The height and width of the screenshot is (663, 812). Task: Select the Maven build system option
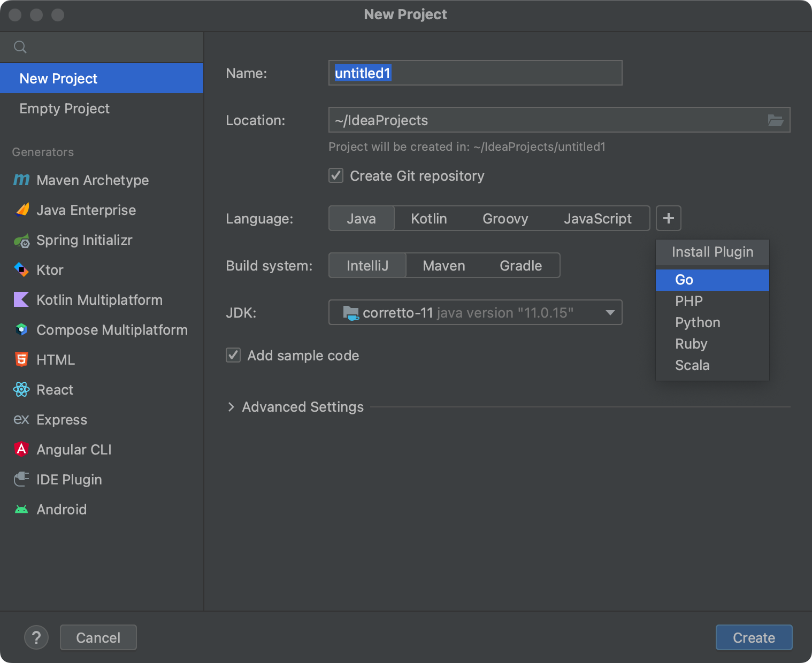pos(444,265)
